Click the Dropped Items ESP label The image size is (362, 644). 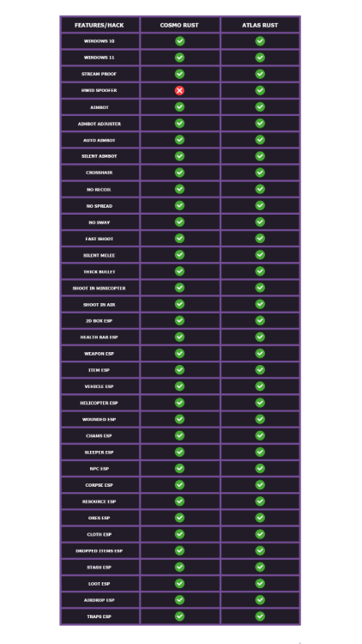point(100,551)
